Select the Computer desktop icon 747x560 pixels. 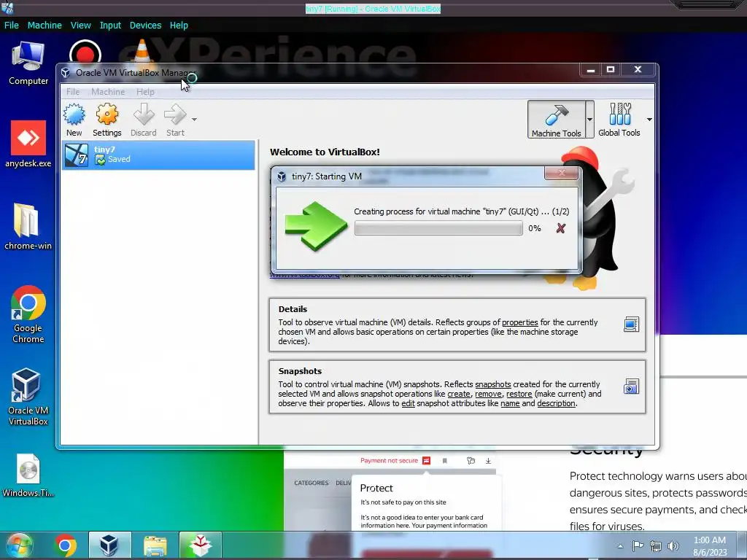point(28,63)
